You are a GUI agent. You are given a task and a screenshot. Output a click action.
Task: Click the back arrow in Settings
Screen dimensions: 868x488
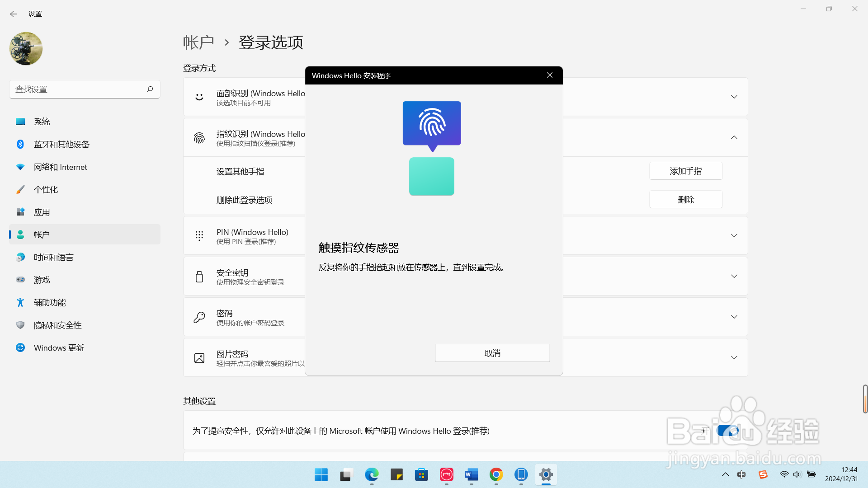[14, 14]
